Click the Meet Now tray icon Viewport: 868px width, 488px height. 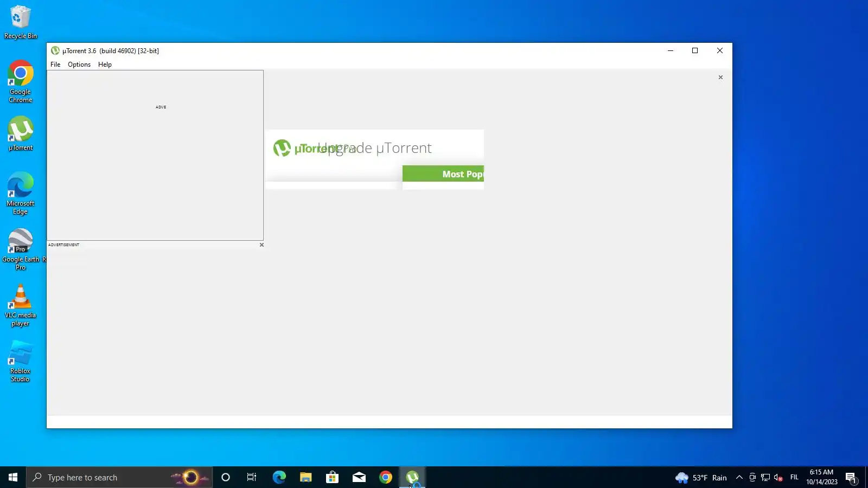[752, 478]
